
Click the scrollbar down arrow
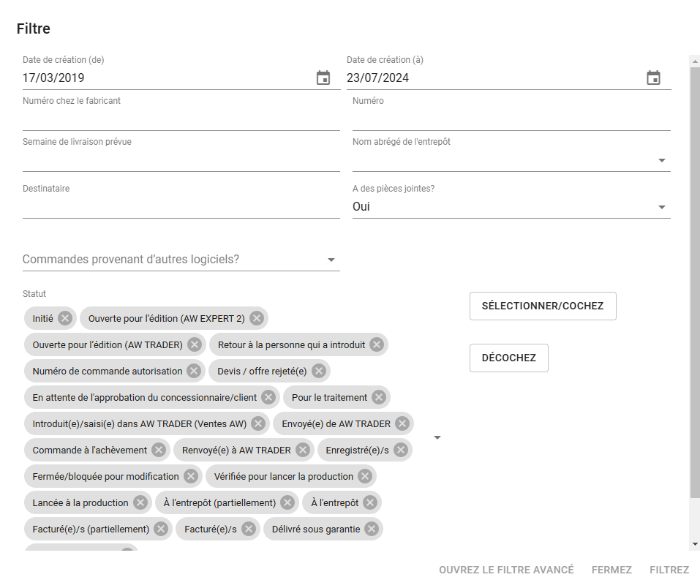695,543
